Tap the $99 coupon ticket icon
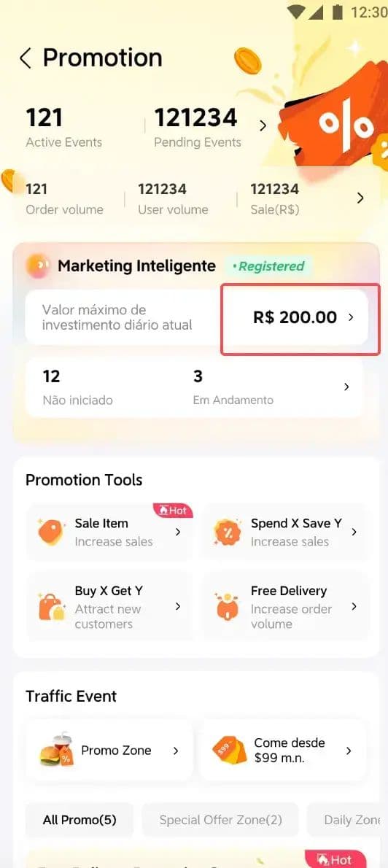This screenshot has height=868, width=388. click(229, 750)
